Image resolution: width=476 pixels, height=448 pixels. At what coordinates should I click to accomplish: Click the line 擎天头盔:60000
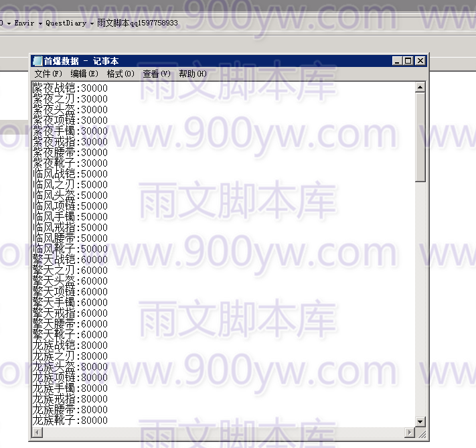click(70, 281)
